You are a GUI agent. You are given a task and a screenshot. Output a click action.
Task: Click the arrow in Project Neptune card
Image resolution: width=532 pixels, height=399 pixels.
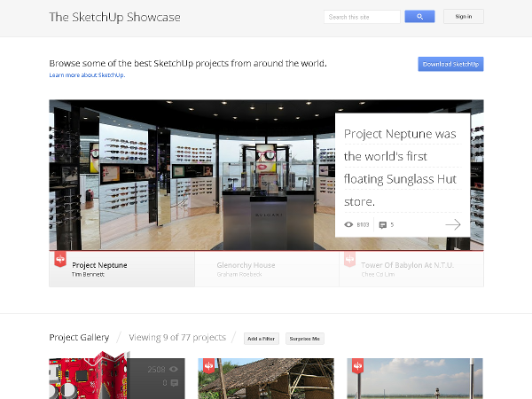point(453,224)
